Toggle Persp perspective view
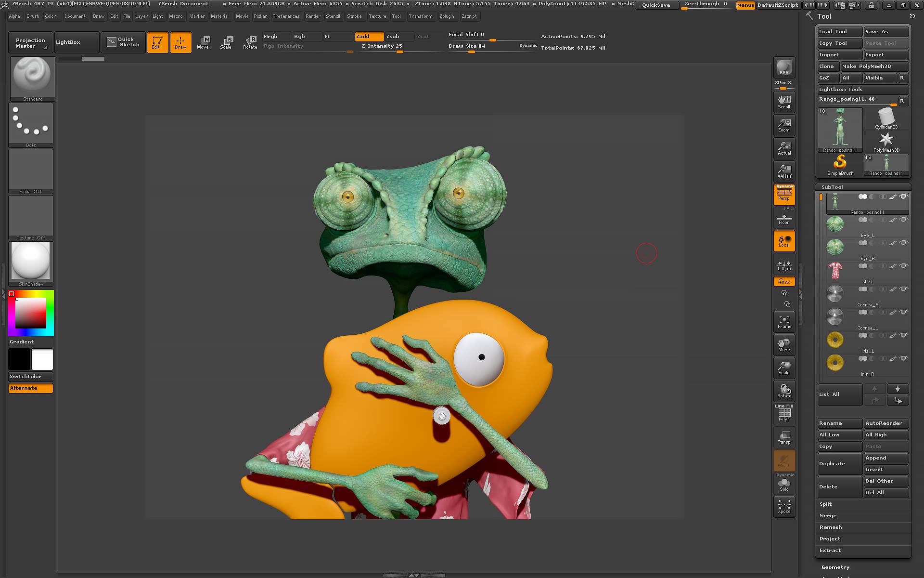This screenshot has height=578, width=924. click(x=784, y=195)
